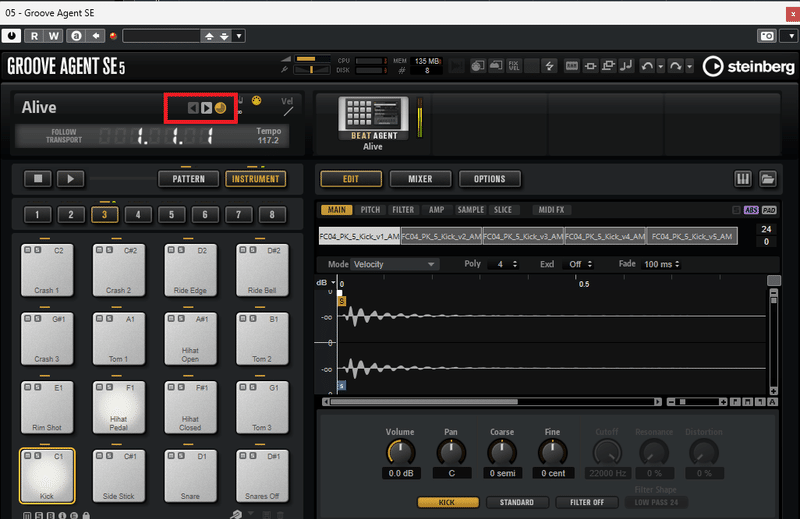The image size is (800, 519).
Task: Open the MIXER page
Action: coord(420,179)
